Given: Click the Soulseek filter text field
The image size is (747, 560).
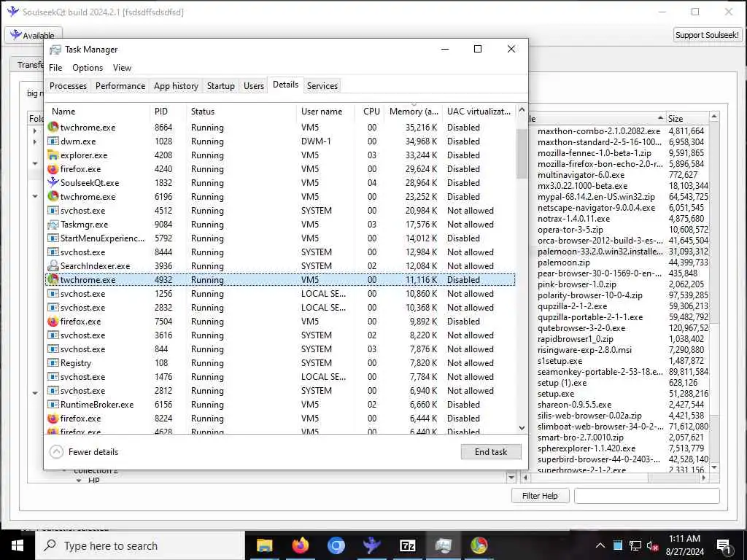Looking at the screenshot, I should 646,496.
